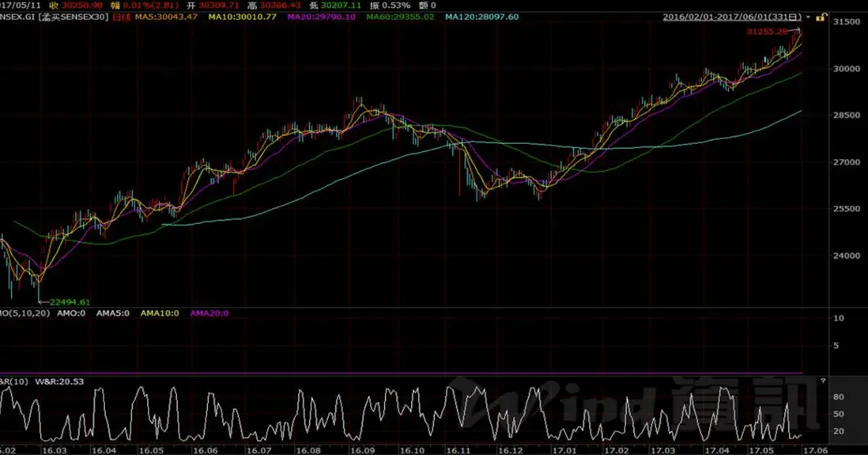Viewport: 868px width, 455px height.
Task: Click the AMO:0 label
Action: [x=71, y=313]
